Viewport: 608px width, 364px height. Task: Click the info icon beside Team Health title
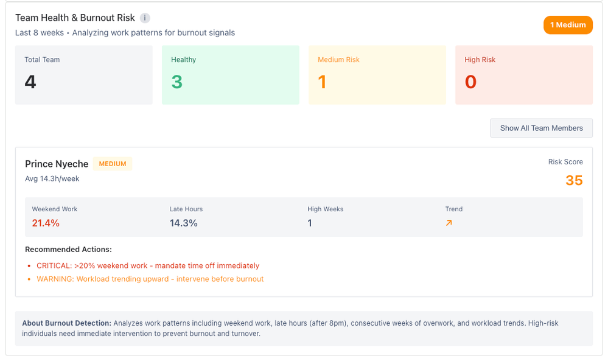tap(145, 18)
